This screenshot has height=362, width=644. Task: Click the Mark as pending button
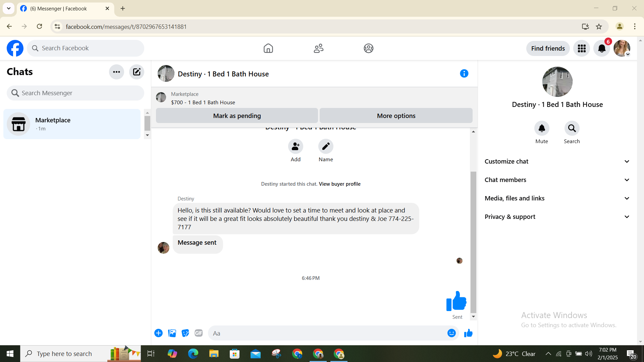(x=237, y=116)
